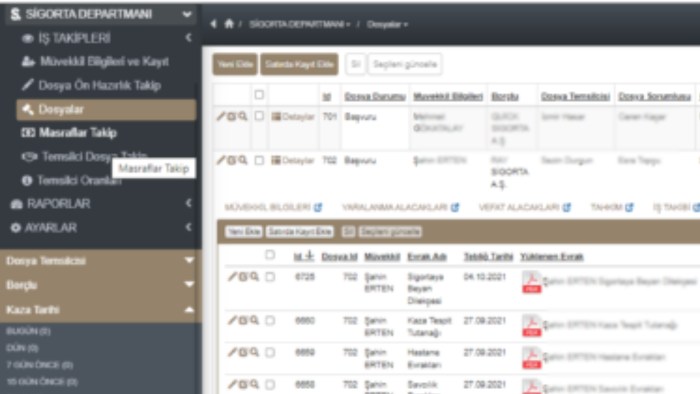Collapse the Kaza Tarihi filter panel
This screenshot has height=394, width=700.
tap(100, 310)
